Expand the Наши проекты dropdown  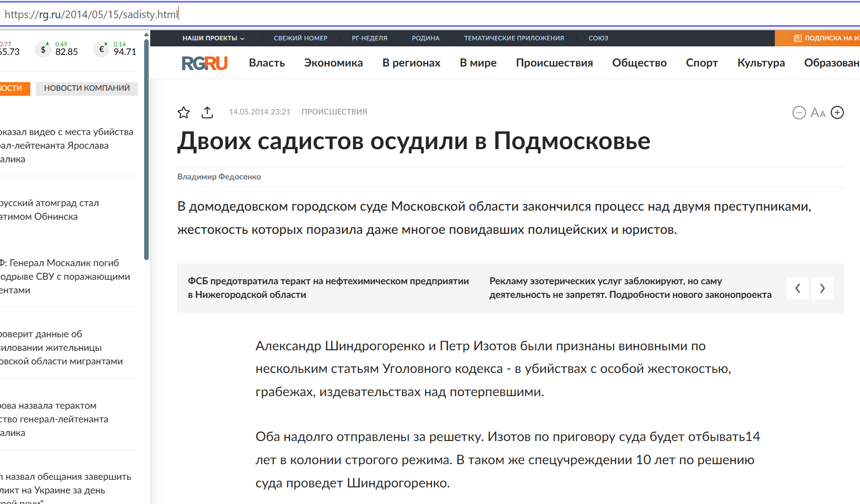213,38
